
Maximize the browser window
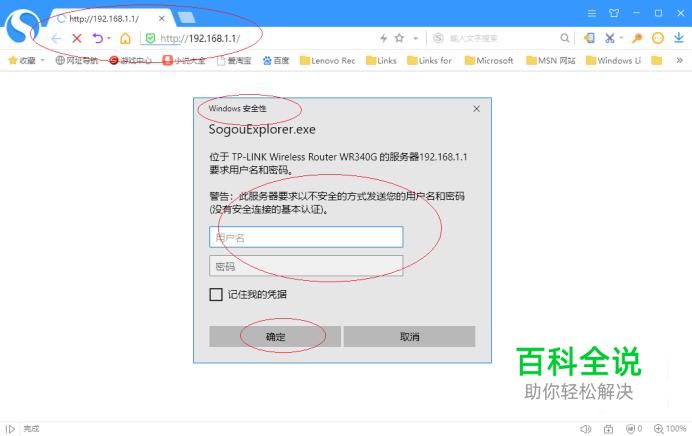point(658,13)
